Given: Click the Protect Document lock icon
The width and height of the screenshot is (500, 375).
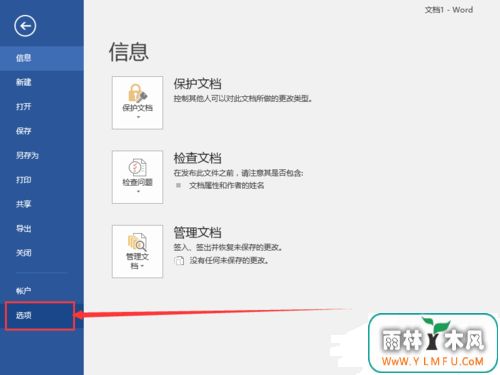Looking at the screenshot, I should (x=137, y=93).
